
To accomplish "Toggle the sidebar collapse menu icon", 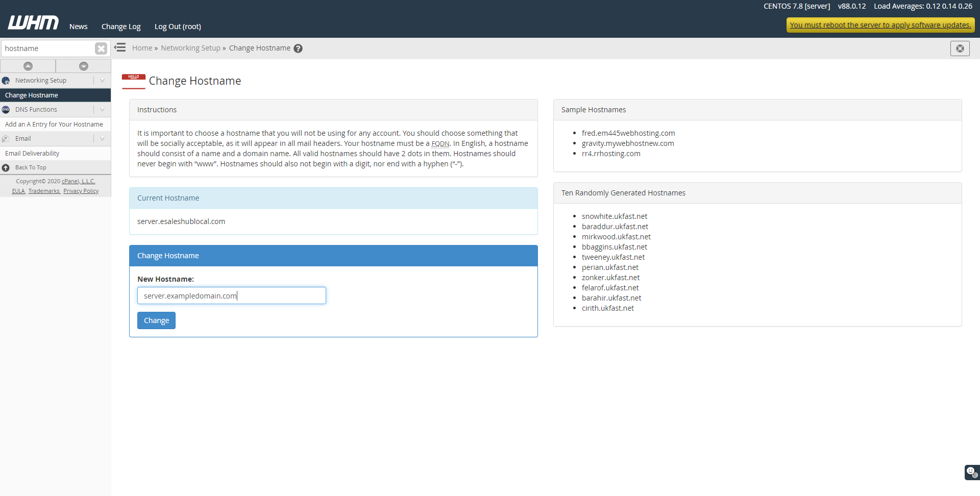I will [x=120, y=47].
